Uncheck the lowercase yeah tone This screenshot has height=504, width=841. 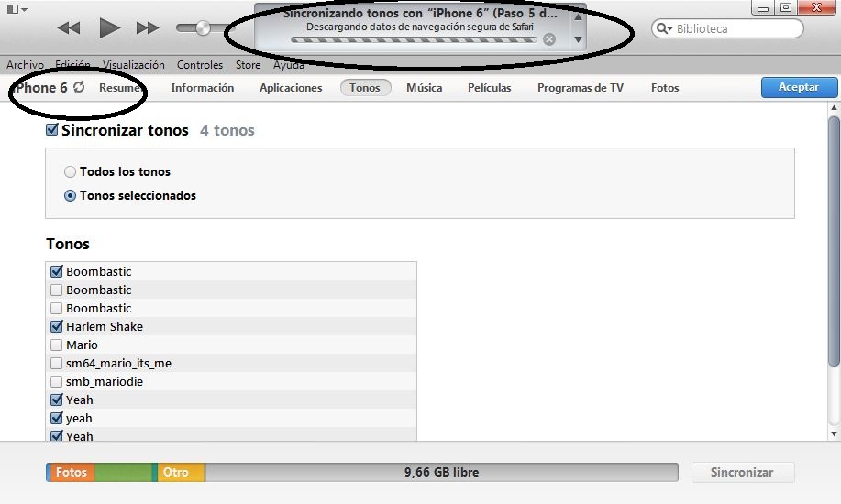[x=56, y=418]
